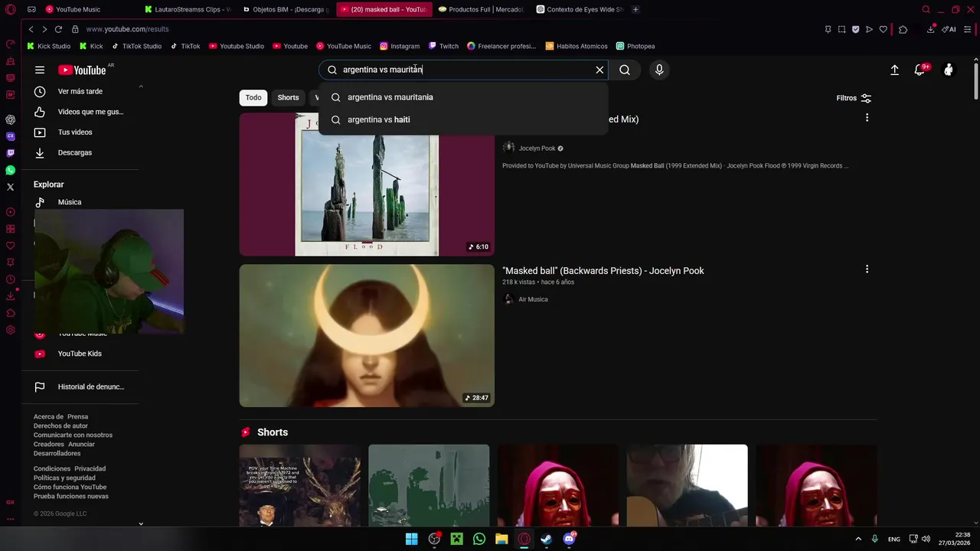The width and height of the screenshot is (980, 551).
Task: Open Twitch in Opera sidebar
Action: point(11,153)
